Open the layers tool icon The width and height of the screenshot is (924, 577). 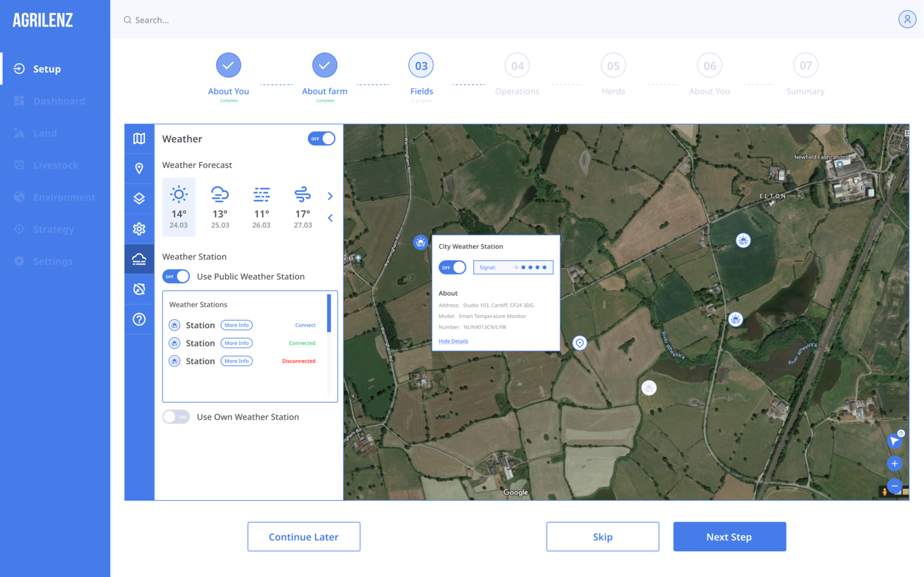139,199
